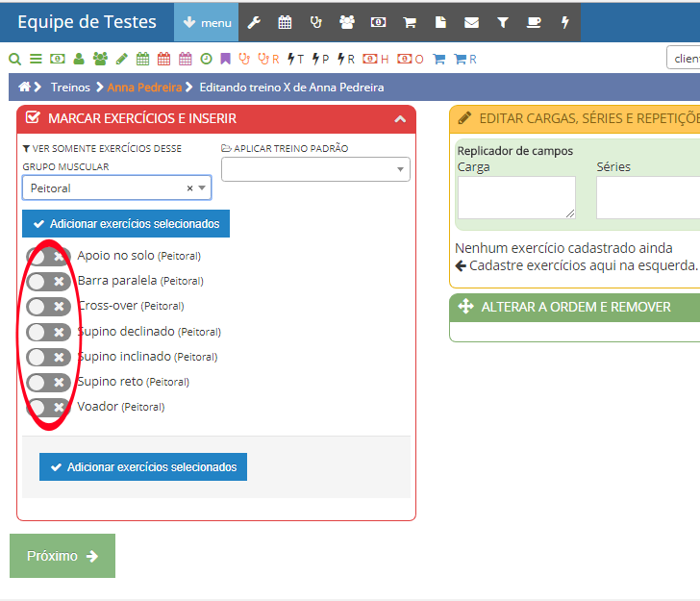
Task: Click the calendar icon in top bar
Action: (285, 22)
